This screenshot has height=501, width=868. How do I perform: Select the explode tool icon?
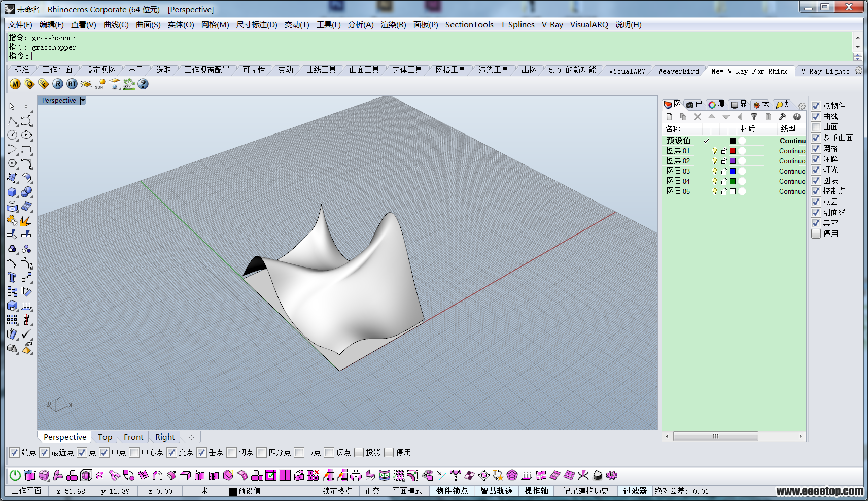pos(26,221)
